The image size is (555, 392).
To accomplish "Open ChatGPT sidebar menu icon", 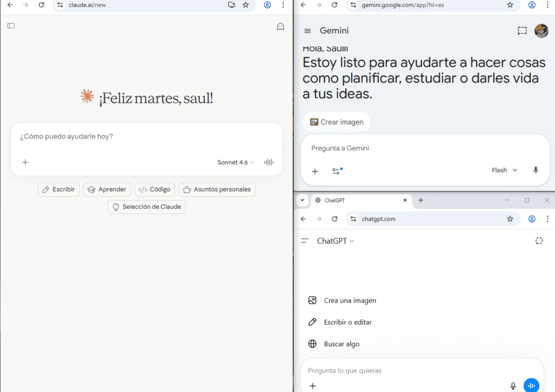I will 305,241.
